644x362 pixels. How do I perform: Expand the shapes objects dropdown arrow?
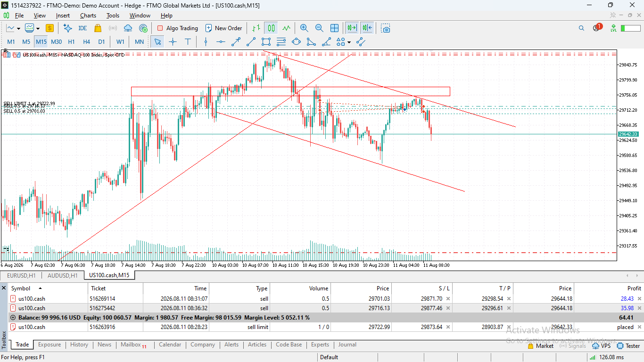point(349,42)
